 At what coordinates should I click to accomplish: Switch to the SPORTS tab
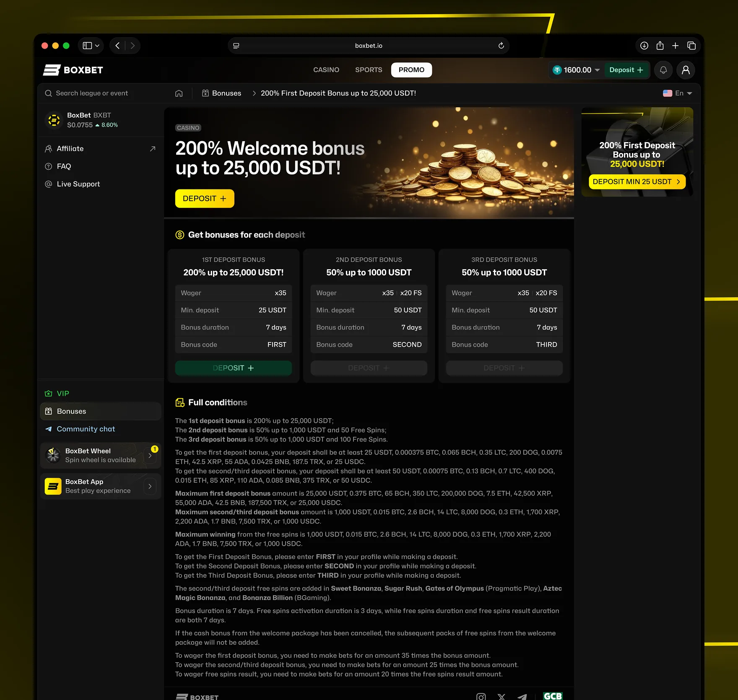click(x=369, y=70)
